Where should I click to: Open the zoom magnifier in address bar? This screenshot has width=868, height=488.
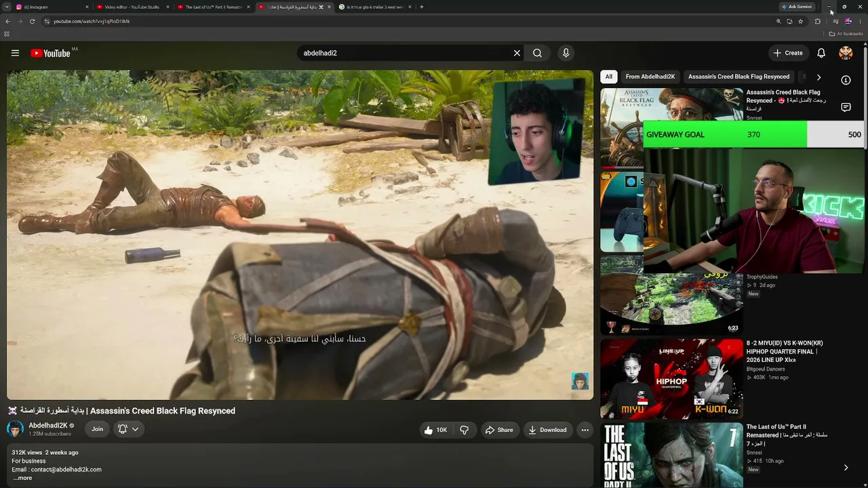pos(778,21)
